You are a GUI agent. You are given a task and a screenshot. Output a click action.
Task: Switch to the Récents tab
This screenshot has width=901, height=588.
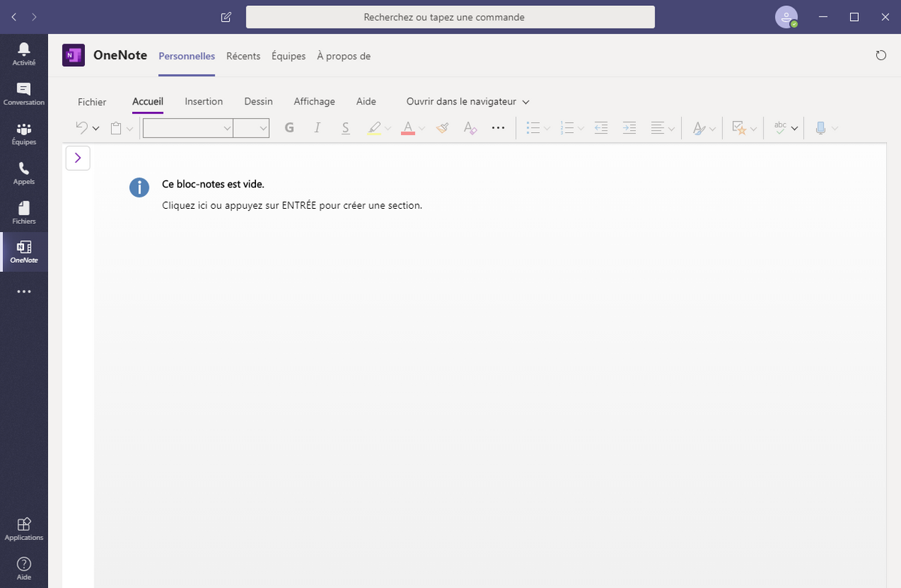(243, 56)
